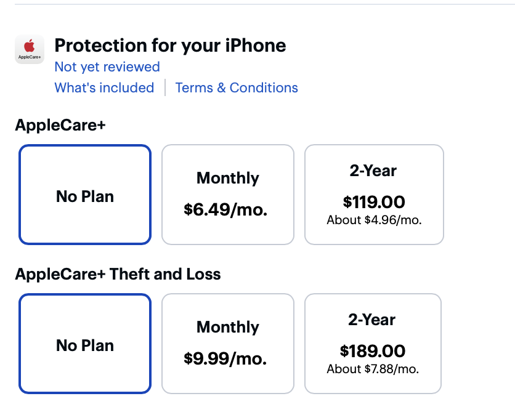Image resolution: width=515 pixels, height=420 pixels.
Task: View the Terms & Conditions link
Action: (237, 87)
